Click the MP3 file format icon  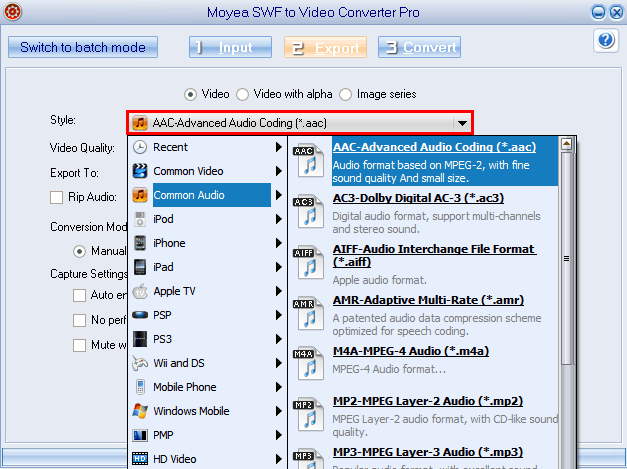pos(309,459)
